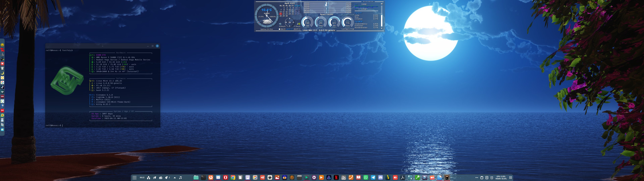Open Discord from the dock
644x181 pixels.
coord(381,177)
